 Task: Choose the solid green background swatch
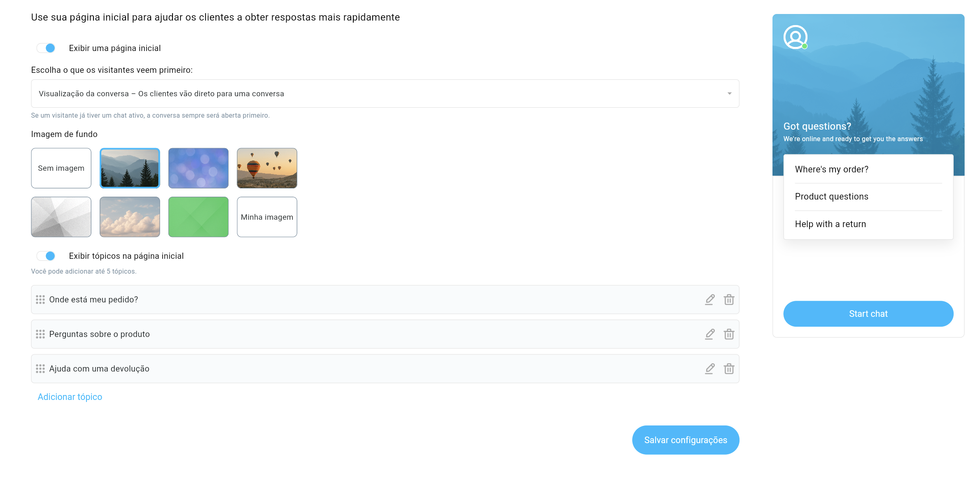pyautogui.click(x=198, y=217)
